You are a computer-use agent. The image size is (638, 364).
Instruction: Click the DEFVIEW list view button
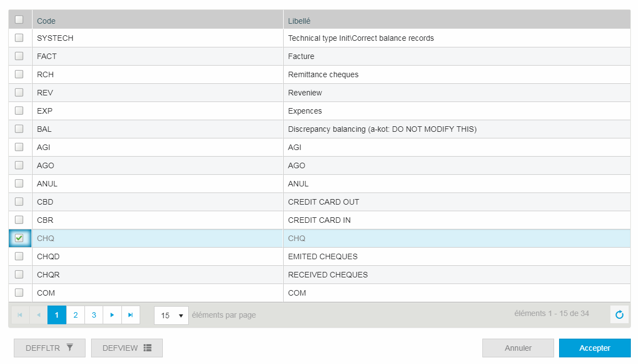pos(127,348)
